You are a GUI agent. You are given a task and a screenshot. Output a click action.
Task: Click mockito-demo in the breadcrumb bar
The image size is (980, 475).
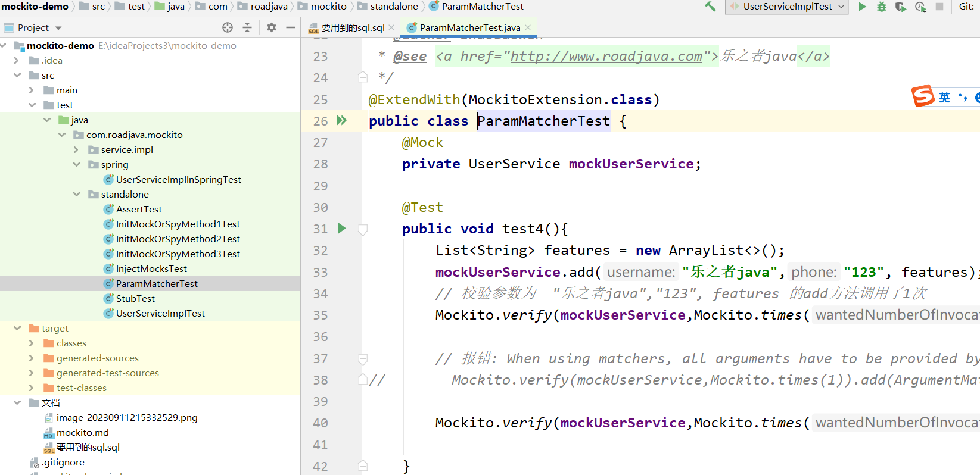[35, 6]
